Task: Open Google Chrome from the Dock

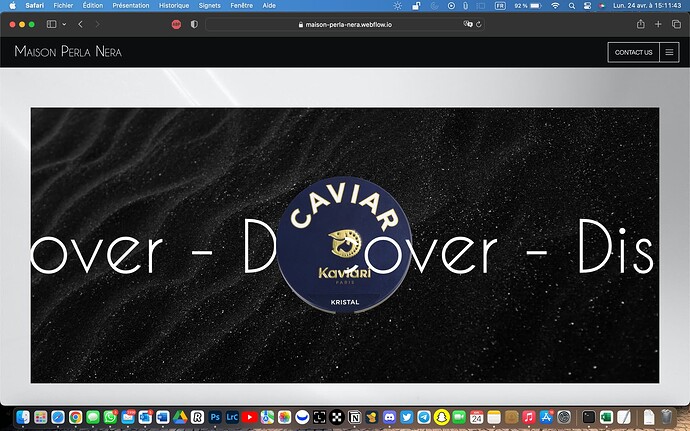Action: pyautogui.click(x=75, y=416)
